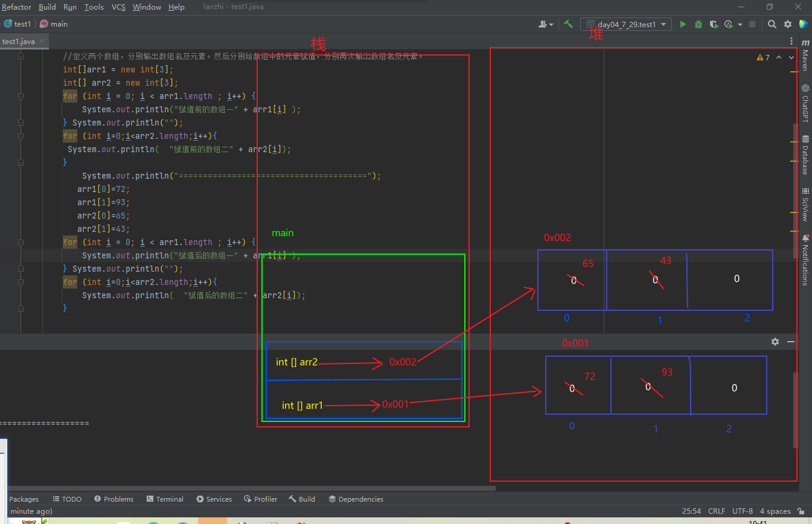
Task: Open the VCS menu
Action: pyautogui.click(x=119, y=7)
